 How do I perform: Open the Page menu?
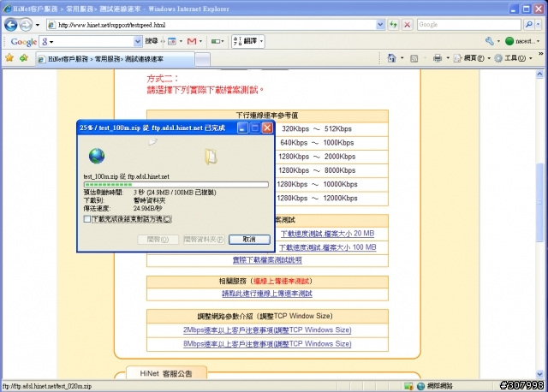pyautogui.click(x=472, y=58)
